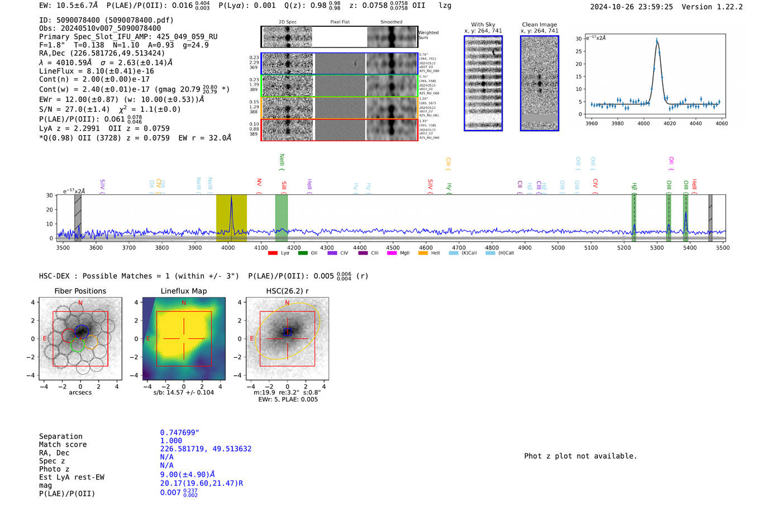
Task: Click the green band near 4160 Å
Action: pyautogui.click(x=282, y=218)
